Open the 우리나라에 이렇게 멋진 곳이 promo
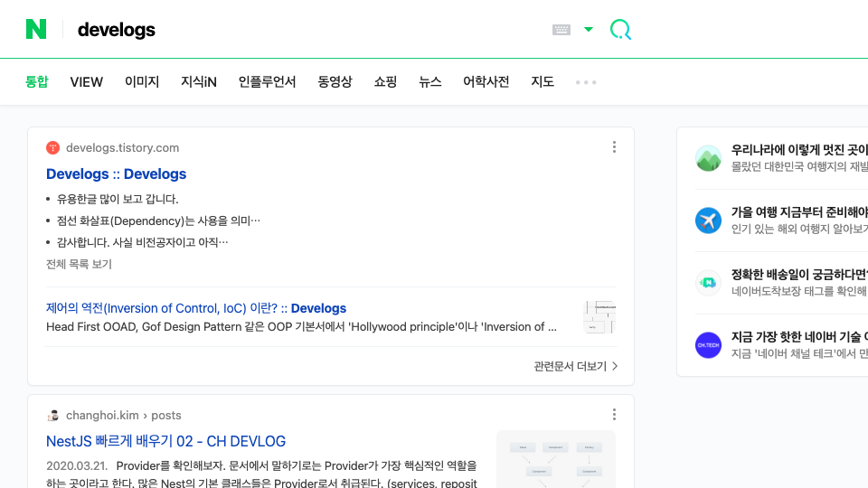Image resolution: width=868 pixels, height=488 pixels. coord(799,150)
